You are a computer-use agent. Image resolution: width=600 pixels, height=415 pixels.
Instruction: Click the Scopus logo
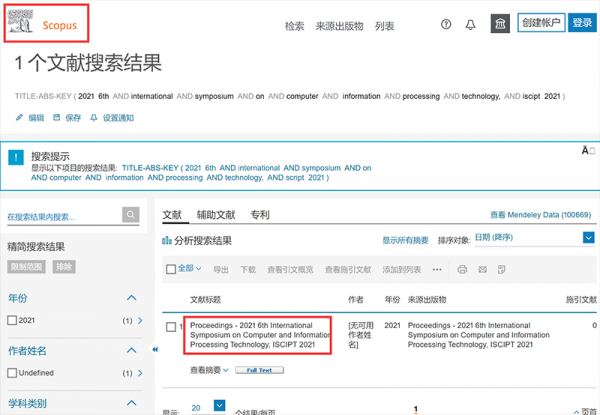[45, 24]
